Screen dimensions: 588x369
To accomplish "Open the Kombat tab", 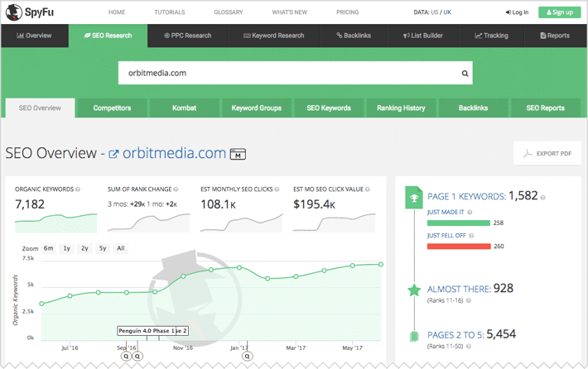I will 184,108.
